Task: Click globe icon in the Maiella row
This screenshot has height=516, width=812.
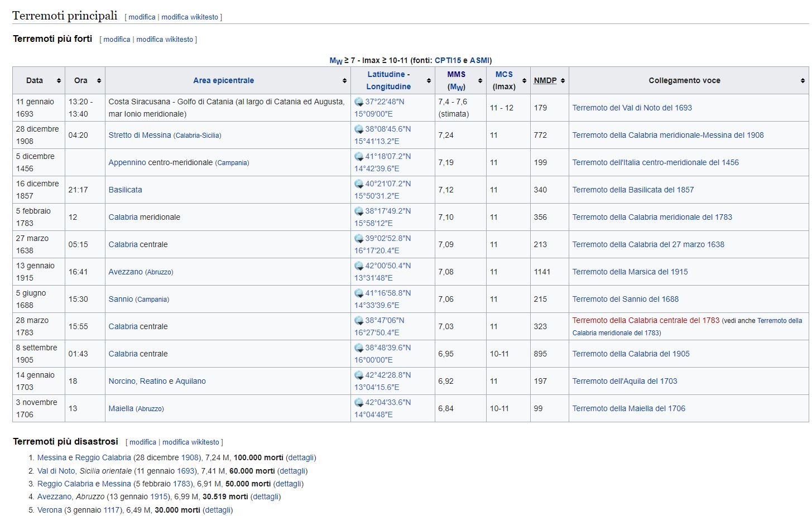Action: [x=359, y=403]
